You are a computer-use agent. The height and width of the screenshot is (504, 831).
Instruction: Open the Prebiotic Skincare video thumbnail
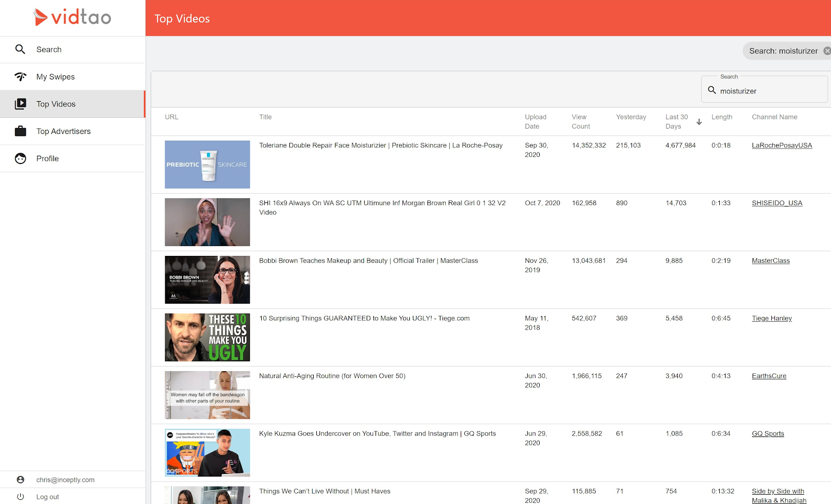pos(207,165)
